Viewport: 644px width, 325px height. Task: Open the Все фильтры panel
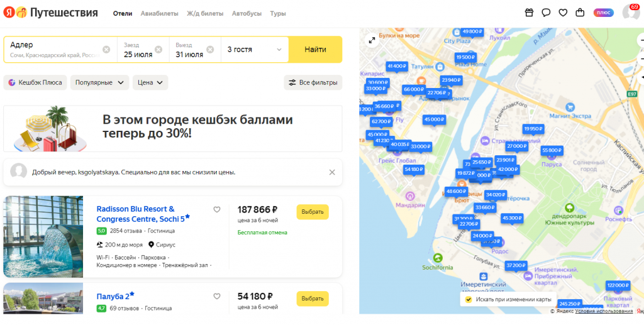point(313,82)
